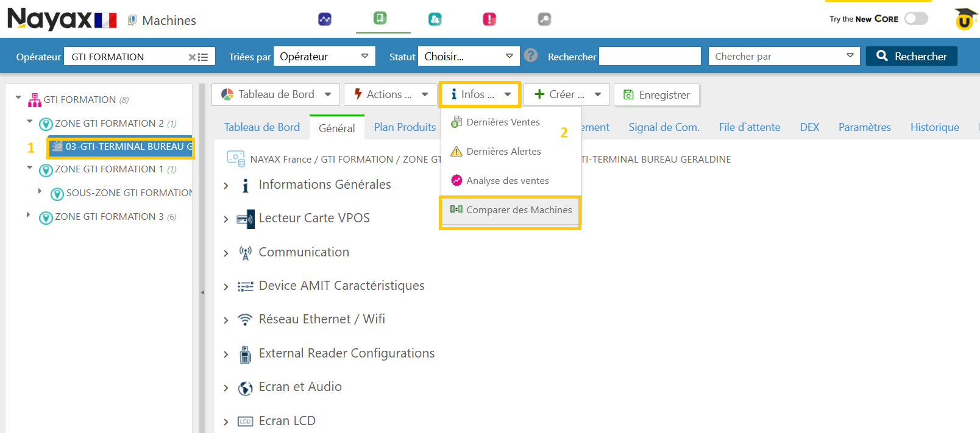Click the blue Rechercher search button

(x=912, y=56)
